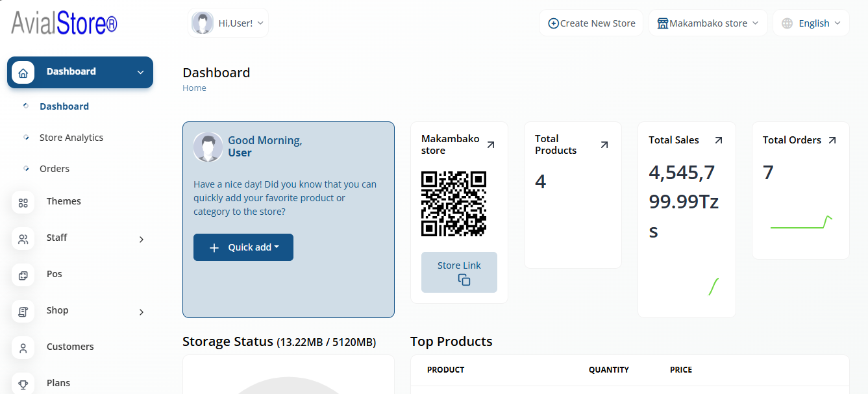Click the Shop menu label
The height and width of the screenshot is (394, 868).
click(58, 310)
